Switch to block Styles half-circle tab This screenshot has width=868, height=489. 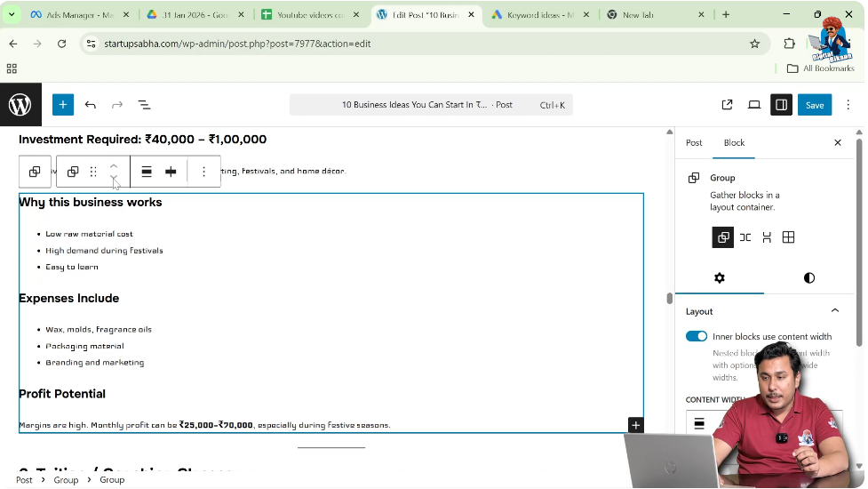tap(808, 278)
